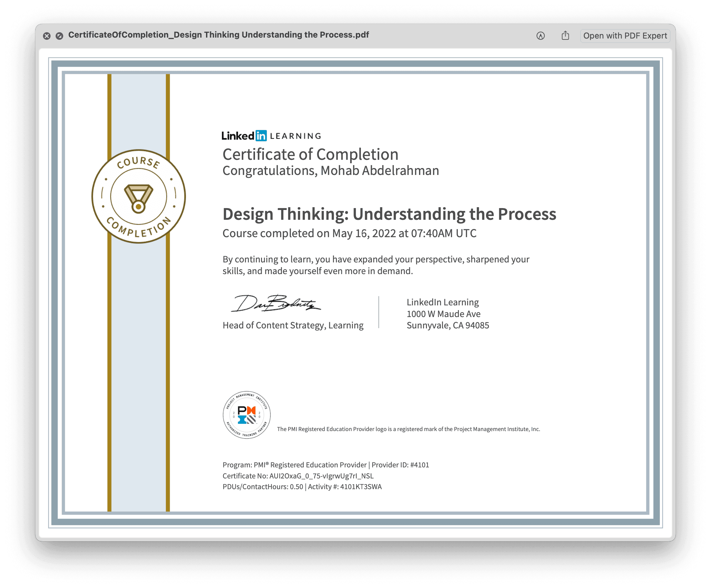Click the PMI Authorized Training Partner seal
This screenshot has width=711, height=588.
point(246,415)
